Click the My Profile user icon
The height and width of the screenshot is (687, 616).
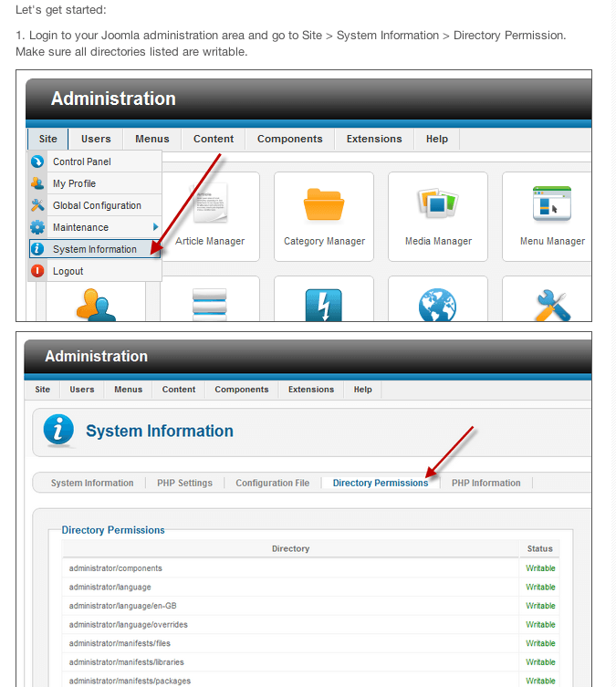tap(37, 183)
